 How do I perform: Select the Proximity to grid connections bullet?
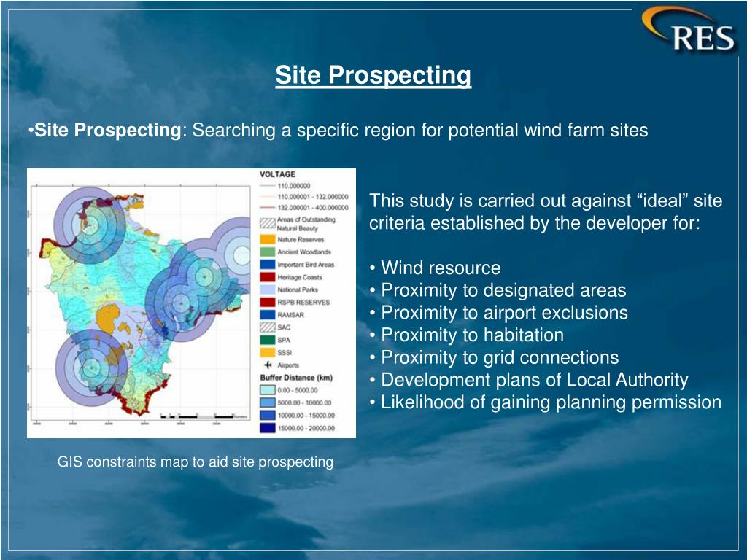pos(494,357)
